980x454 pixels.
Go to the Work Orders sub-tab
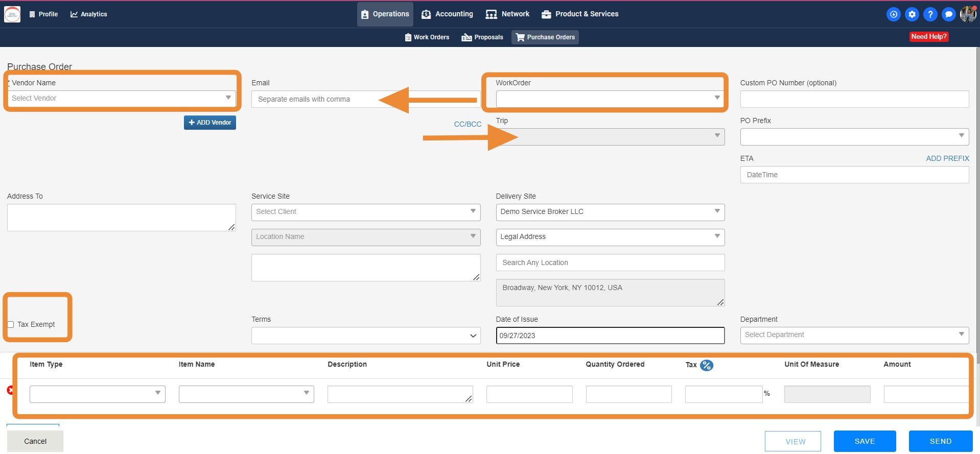[427, 37]
